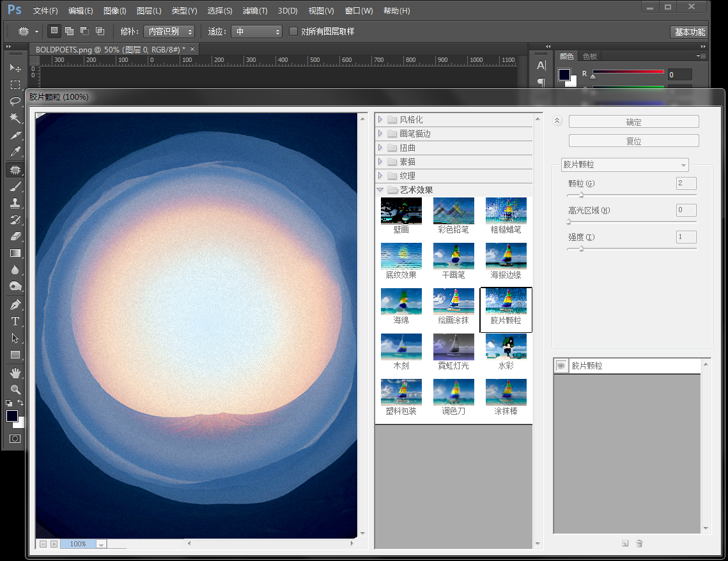Enable 对所有图层取样 checkbox
Viewport: 728px width, 561px height.
point(293,31)
